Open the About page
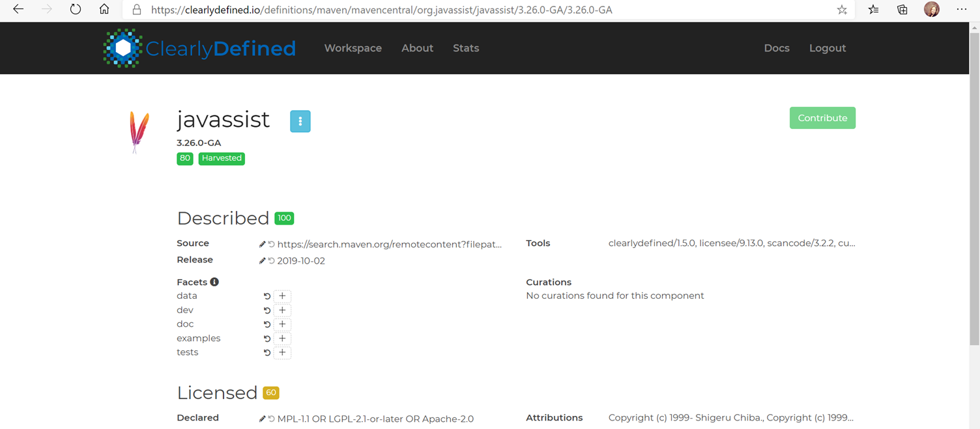Image resolution: width=980 pixels, height=429 pixels. coord(417,48)
